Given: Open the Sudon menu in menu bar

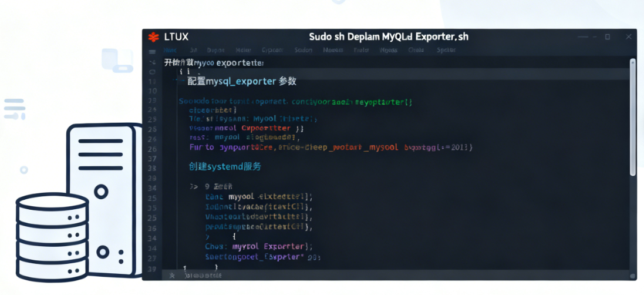Looking at the screenshot, I should (303, 51).
